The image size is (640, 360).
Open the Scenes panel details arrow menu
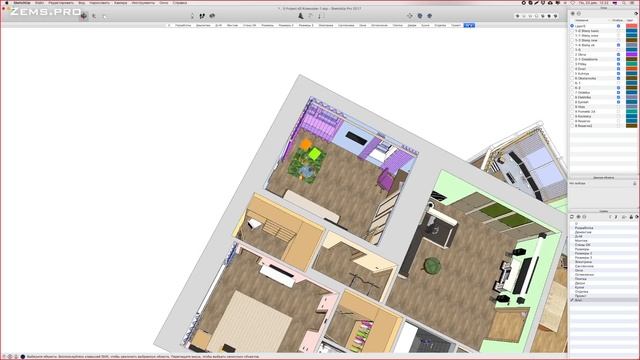637,217
